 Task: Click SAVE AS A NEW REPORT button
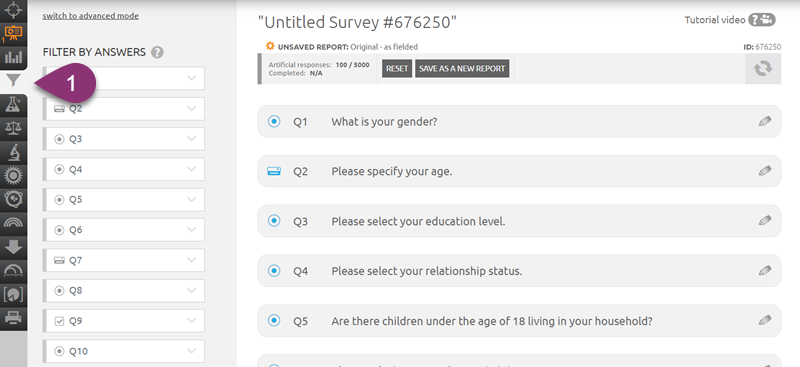tap(462, 68)
